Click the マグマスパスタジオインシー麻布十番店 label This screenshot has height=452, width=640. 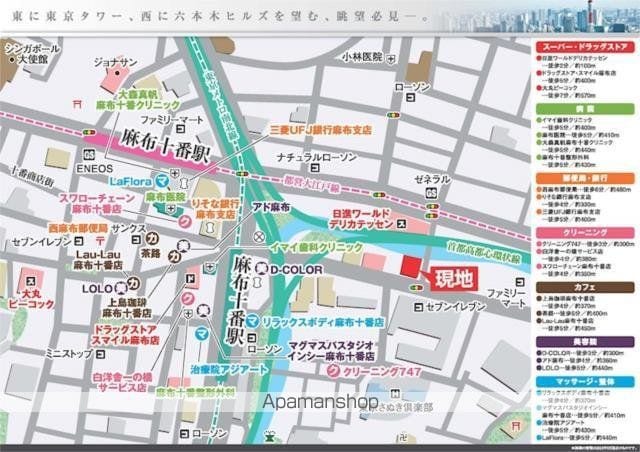tap(331, 351)
